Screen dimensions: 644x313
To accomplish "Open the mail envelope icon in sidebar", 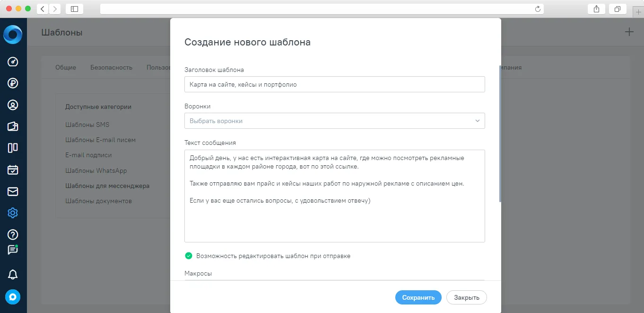I will click(x=13, y=191).
